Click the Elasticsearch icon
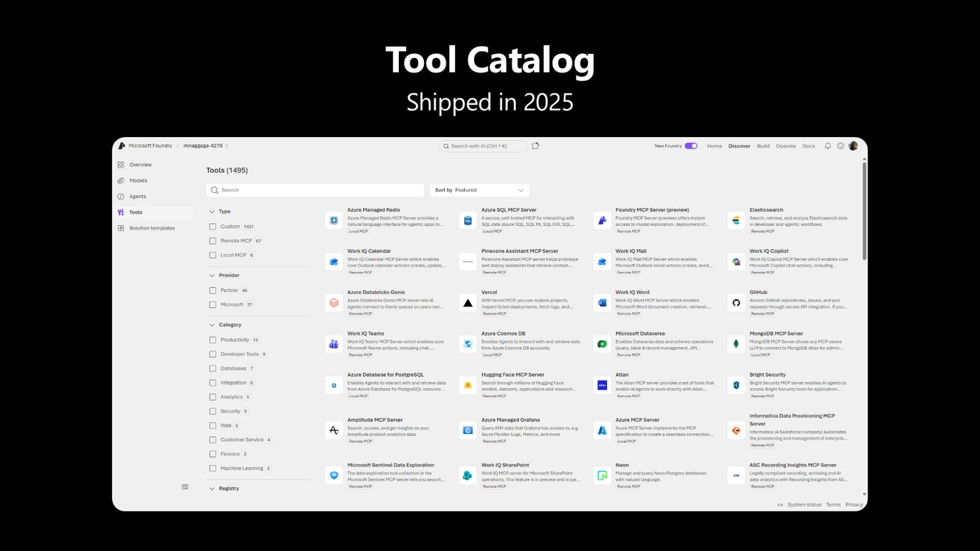The image size is (980, 551). [x=736, y=220]
